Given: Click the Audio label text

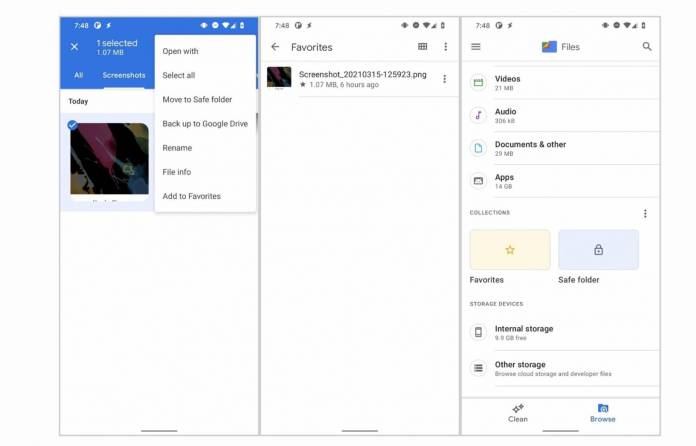Looking at the screenshot, I should (x=506, y=111).
